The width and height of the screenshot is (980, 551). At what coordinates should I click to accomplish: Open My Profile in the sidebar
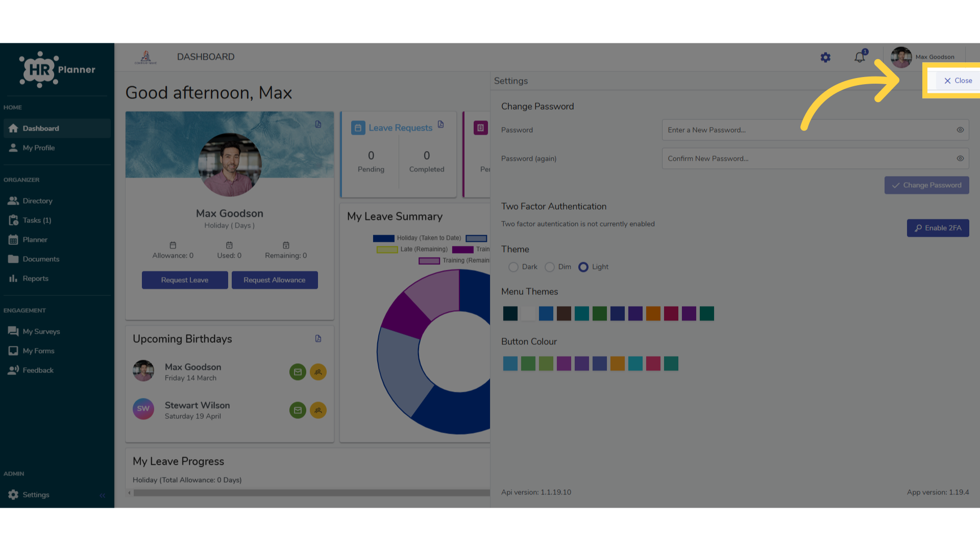[57, 148]
